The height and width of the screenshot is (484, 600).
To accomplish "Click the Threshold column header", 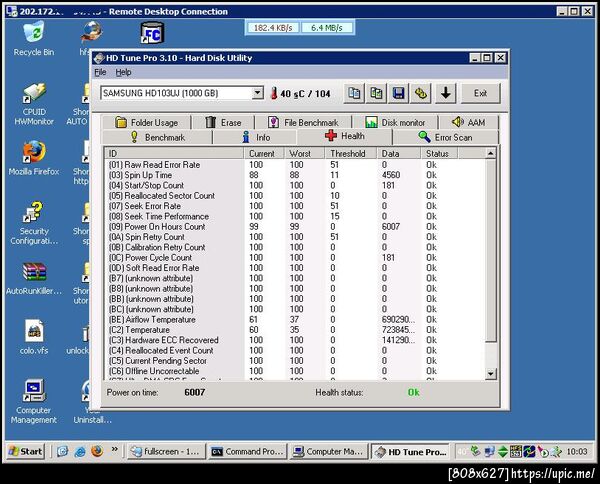I will point(351,153).
